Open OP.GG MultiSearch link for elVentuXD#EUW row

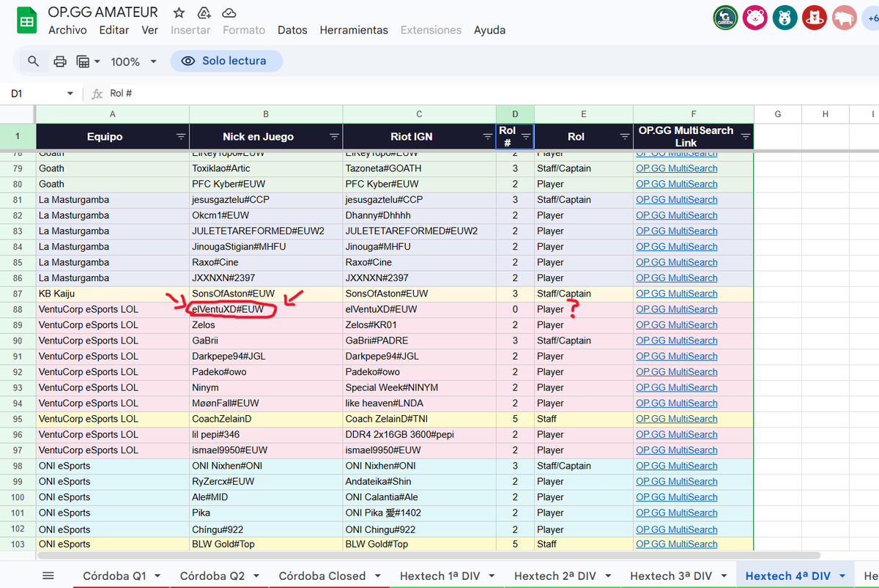[677, 309]
